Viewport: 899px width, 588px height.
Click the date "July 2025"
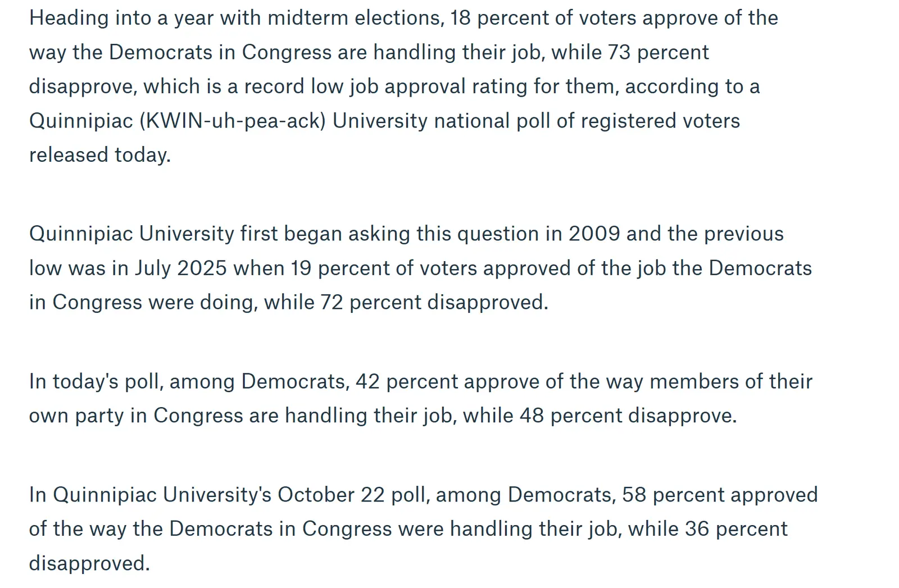180,268
